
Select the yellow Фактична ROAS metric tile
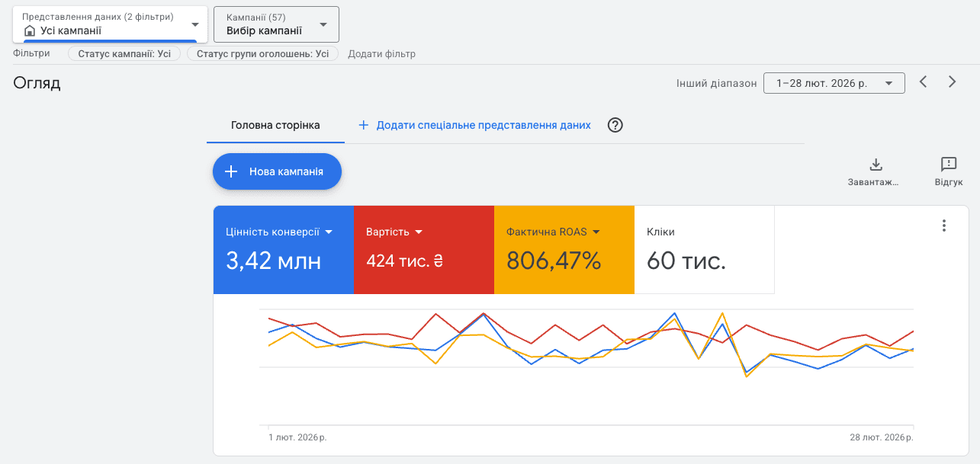pos(564,250)
